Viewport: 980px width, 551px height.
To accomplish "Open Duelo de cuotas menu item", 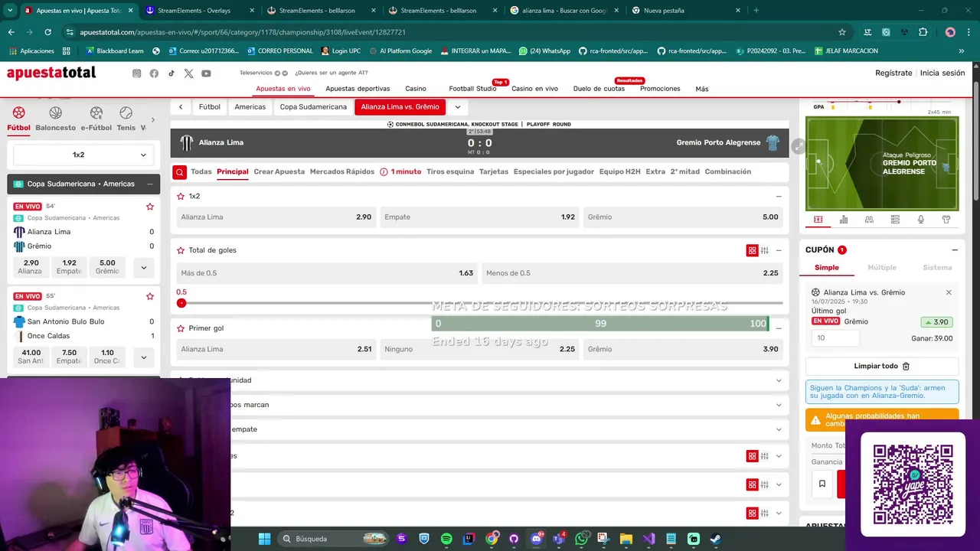I will tap(599, 89).
